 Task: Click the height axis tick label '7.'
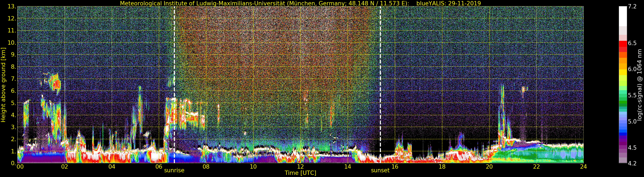pos(13,79)
